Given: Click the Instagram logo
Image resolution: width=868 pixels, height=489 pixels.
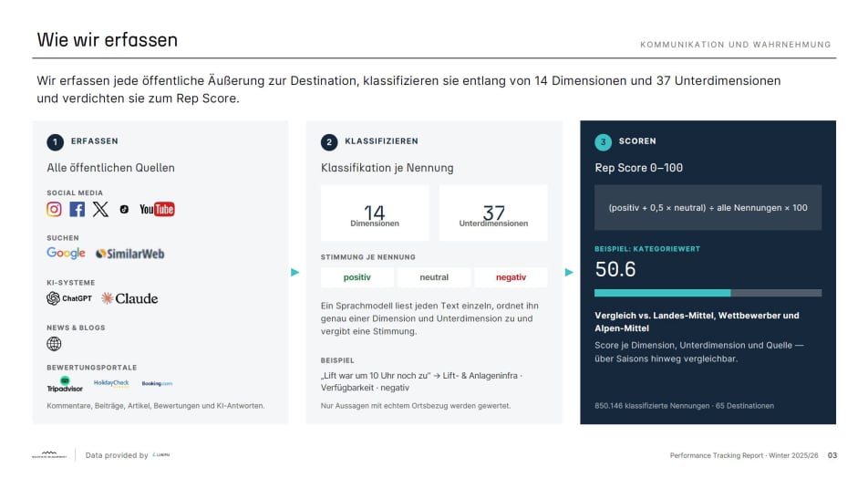Looking at the screenshot, I should tap(54, 209).
